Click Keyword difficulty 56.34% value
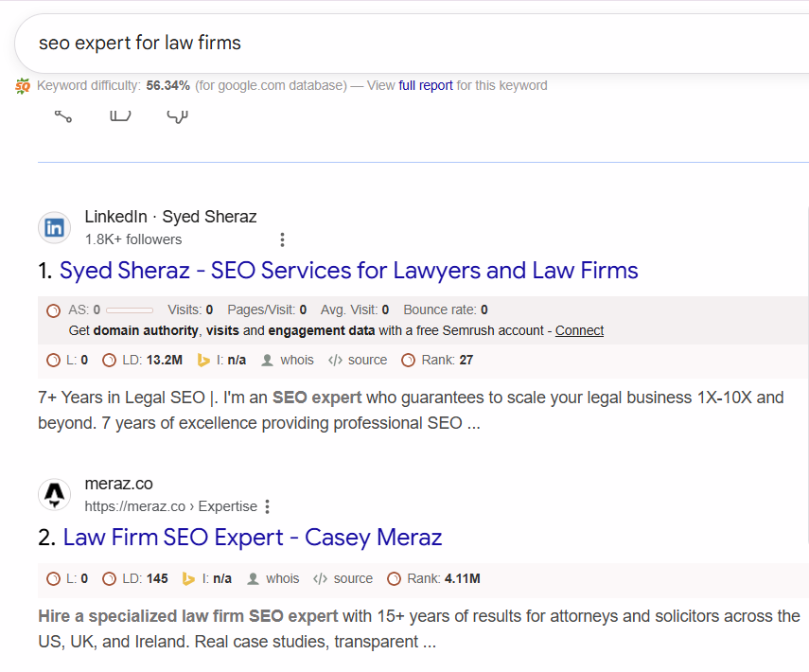This screenshot has width=809, height=672. click(168, 85)
